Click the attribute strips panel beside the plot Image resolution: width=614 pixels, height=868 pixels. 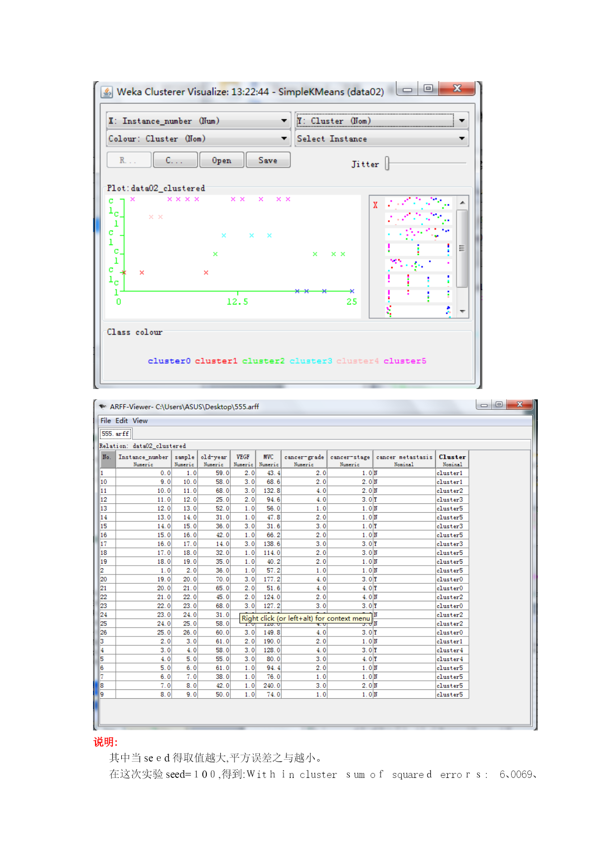(419, 256)
